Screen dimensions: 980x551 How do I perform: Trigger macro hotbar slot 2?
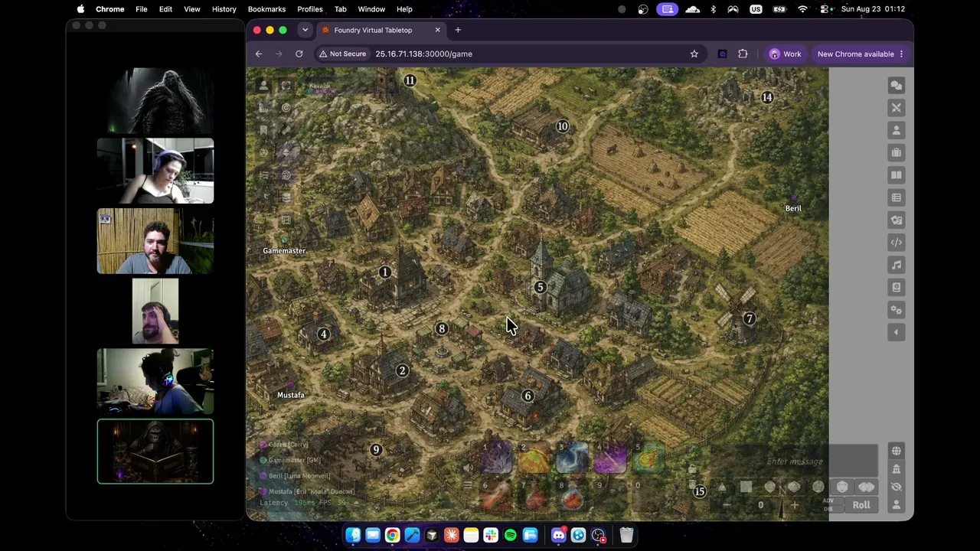click(x=534, y=458)
